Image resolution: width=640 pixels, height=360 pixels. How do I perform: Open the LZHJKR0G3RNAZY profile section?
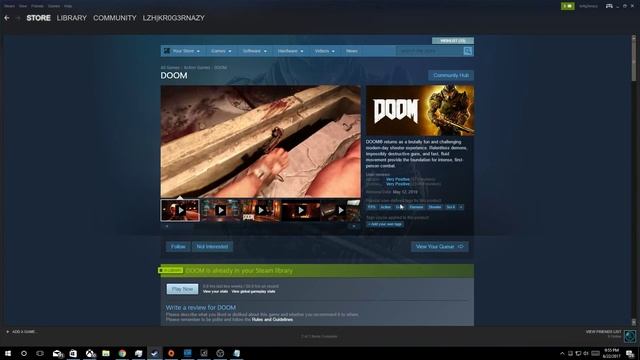173,18
